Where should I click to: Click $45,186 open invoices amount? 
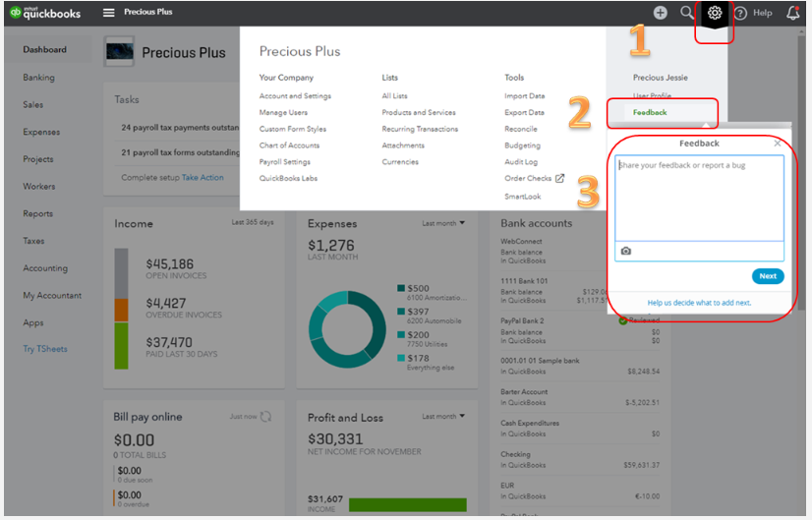pyautogui.click(x=169, y=264)
